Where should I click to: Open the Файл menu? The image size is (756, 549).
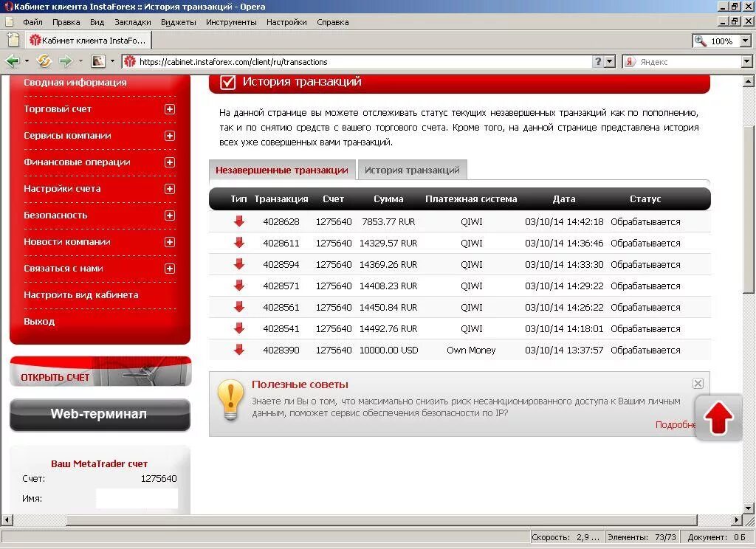pyautogui.click(x=32, y=22)
